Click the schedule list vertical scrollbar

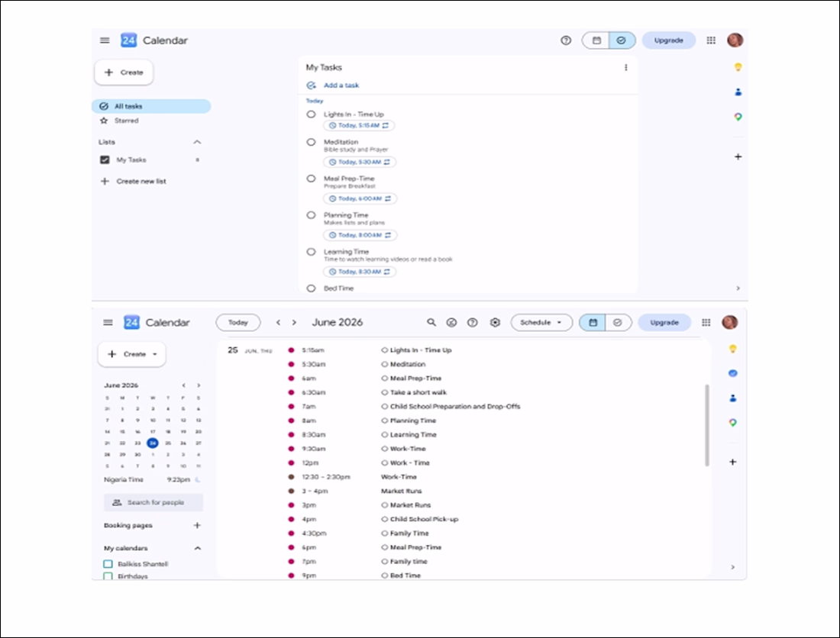coord(706,425)
